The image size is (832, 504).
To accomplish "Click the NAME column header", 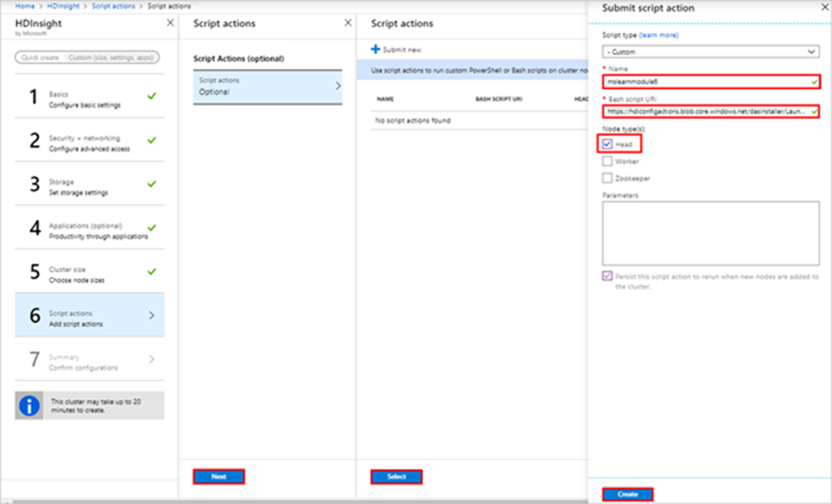I will [x=385, y=99].
